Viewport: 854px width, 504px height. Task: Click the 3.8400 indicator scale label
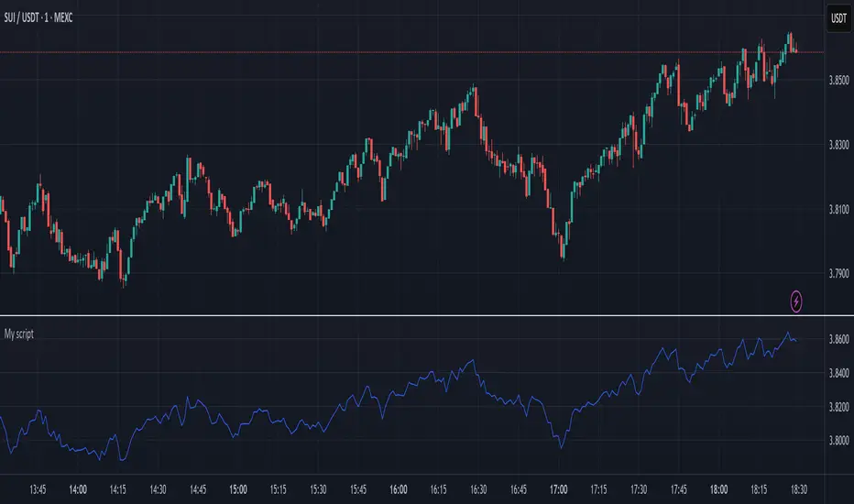838,373
